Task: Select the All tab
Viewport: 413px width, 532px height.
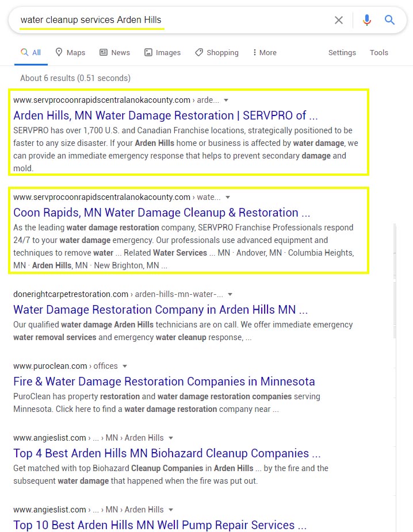Action: tap(30, 53)
